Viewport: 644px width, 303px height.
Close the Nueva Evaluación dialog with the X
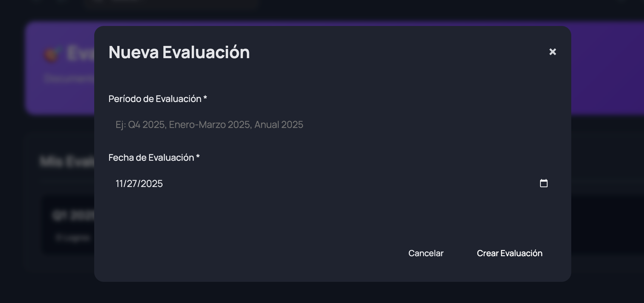pos(552,52)
